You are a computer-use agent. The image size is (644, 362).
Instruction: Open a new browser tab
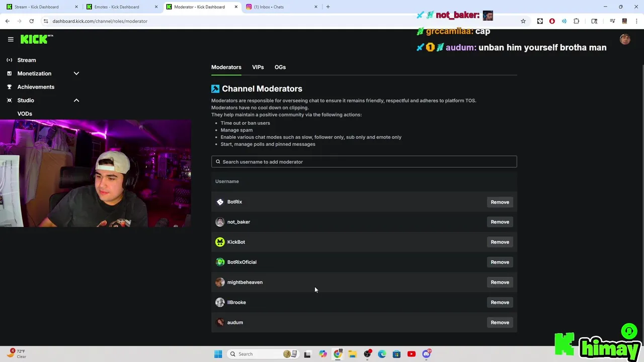pos(328,7)
